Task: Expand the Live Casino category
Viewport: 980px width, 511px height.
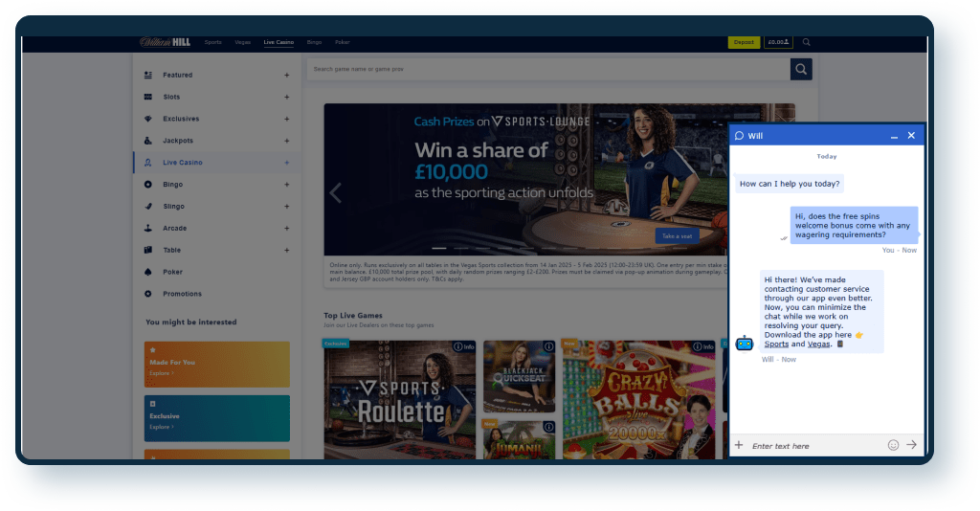Action: [x=287, y=163]
